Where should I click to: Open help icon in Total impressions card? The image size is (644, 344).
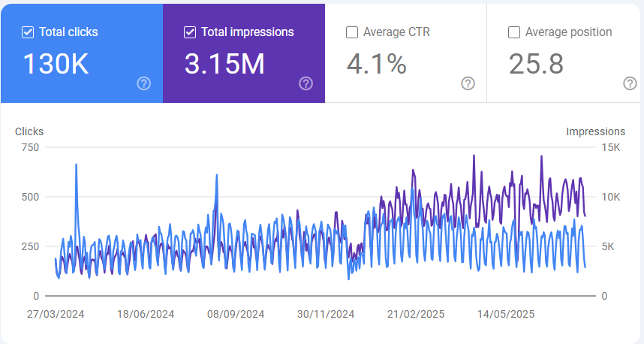[x=306, y=83]
